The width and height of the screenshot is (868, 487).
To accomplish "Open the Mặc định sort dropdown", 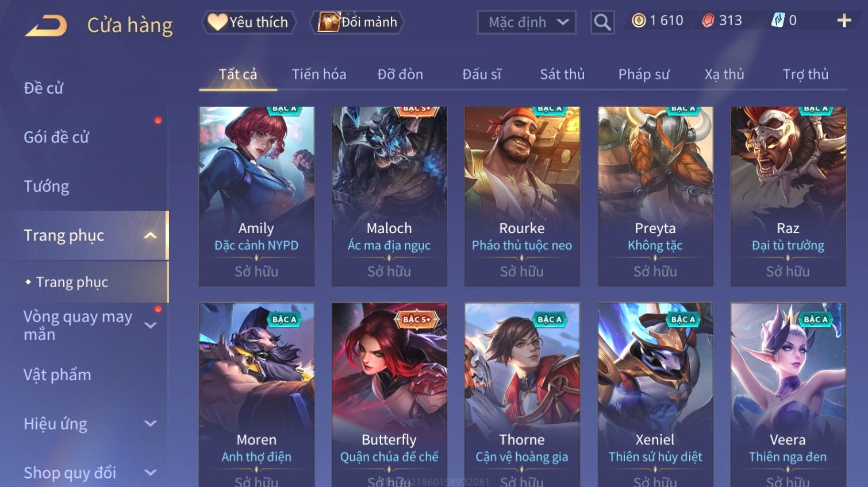I will click(527, 22).
